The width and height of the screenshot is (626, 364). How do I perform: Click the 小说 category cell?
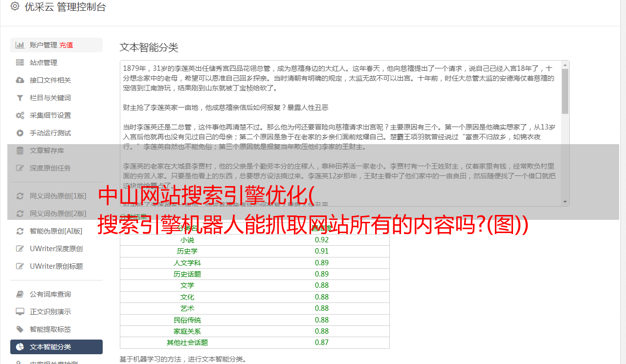tap(187, 240)
